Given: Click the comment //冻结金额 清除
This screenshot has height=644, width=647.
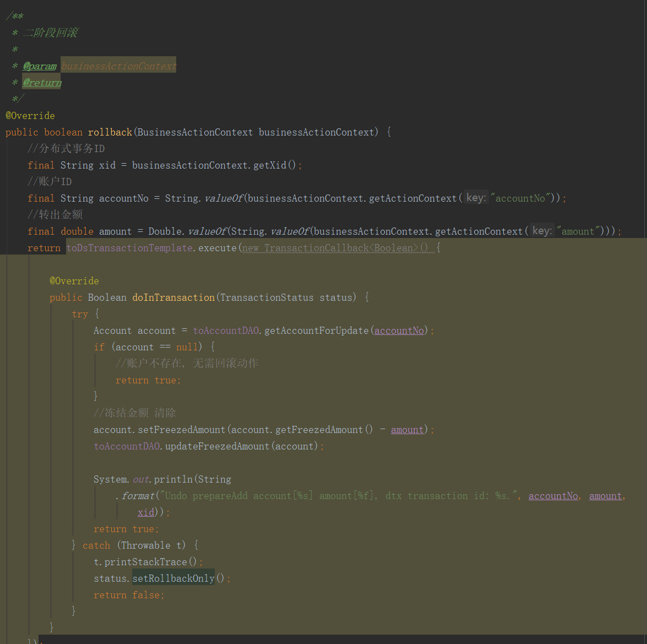Looking at the screenshot, I should pyautogui.click(x=135, y=413).
